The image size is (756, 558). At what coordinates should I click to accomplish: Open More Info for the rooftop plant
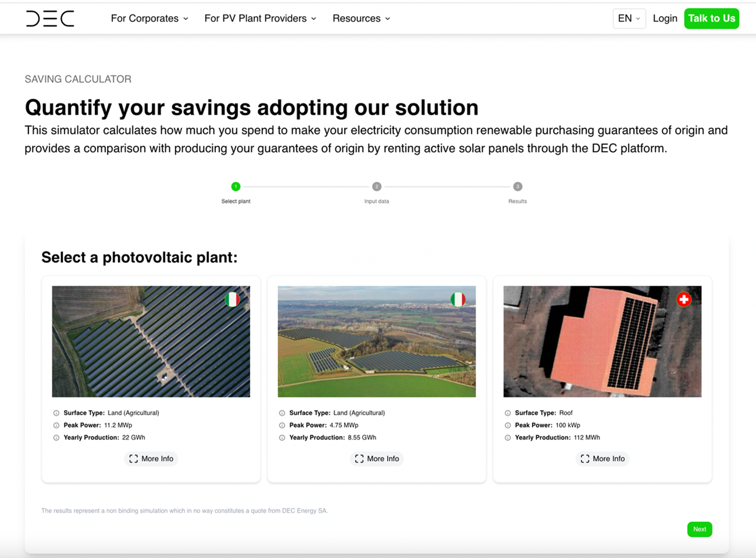click(602, 459)
